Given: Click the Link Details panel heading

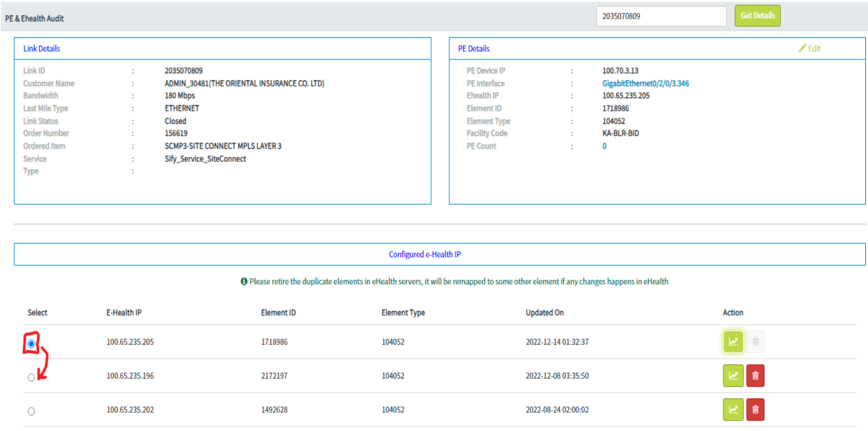Looking at the screenshot, I should (x=42, y=48).
